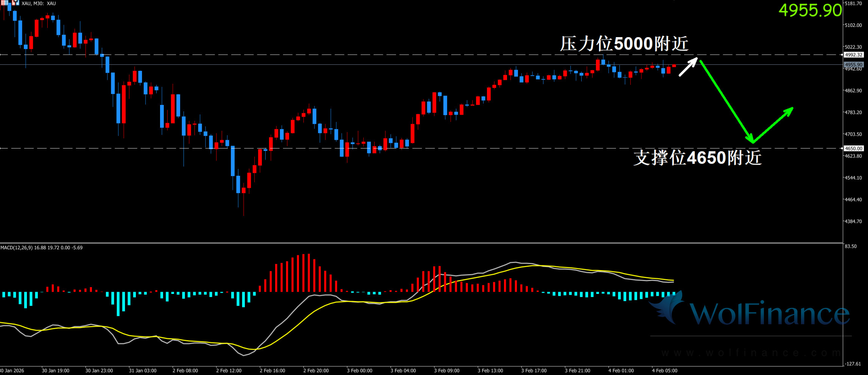Click the 5102.00 price scale label
Viewport: 868px width, 375px height.
pyautogui.click(x=853, y=25)
